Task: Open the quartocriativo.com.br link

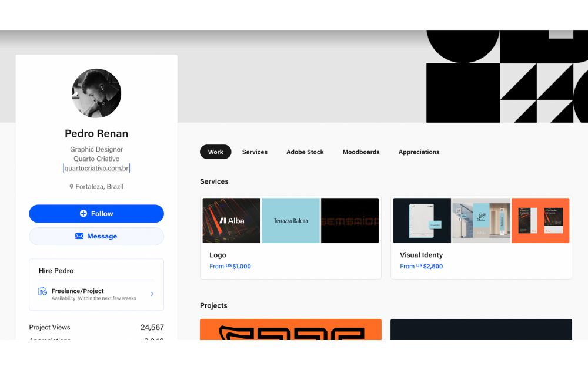Action: (96, 168)
